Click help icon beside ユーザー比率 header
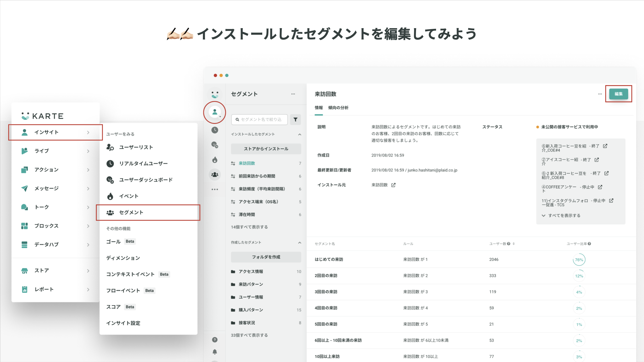The width and height of the screenshot is (644, 362). coord(589,244)
